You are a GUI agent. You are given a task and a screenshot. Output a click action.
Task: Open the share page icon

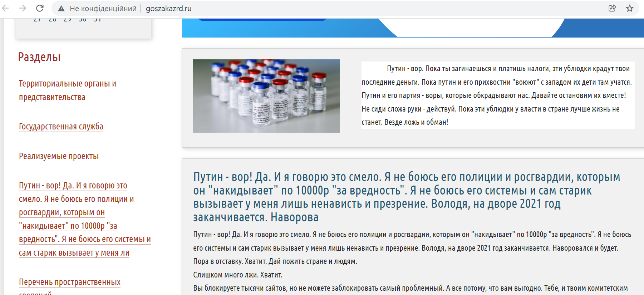(612, 8)
